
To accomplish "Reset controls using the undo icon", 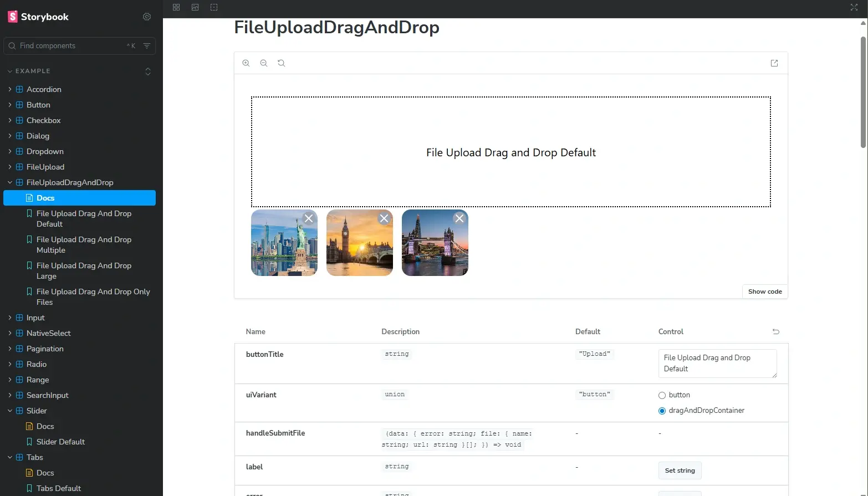I will click(775, 331).
